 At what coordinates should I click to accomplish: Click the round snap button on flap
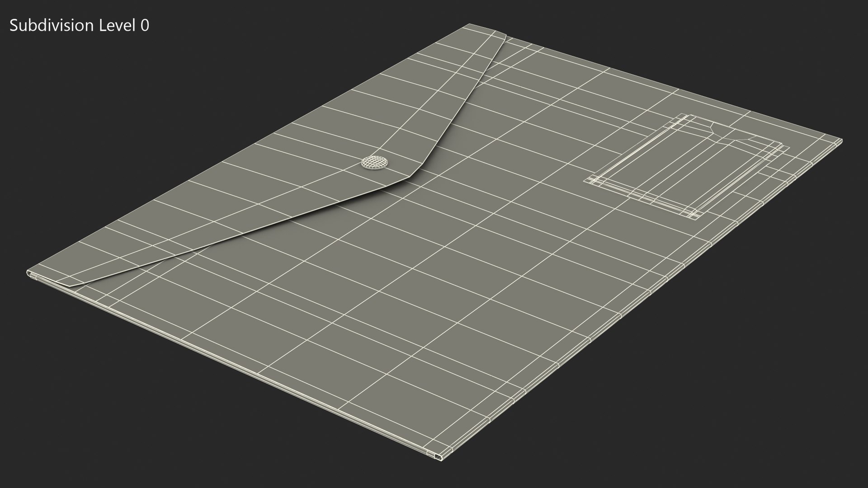tap(375, 163)
